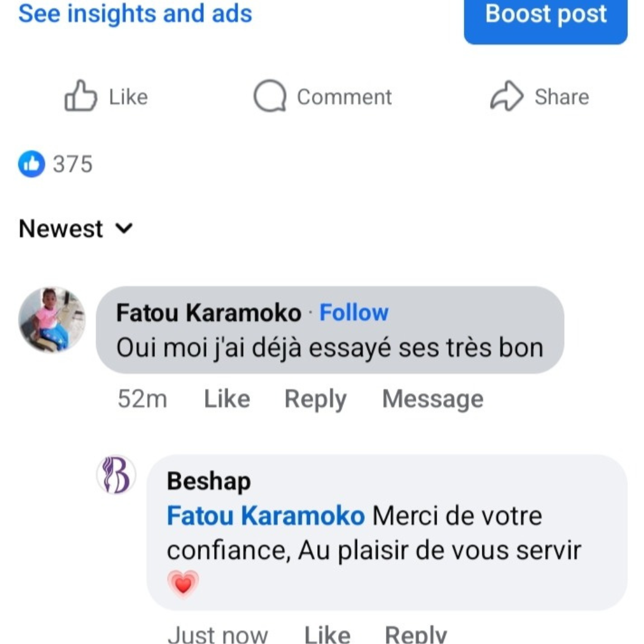Like Fatou Karamoko's comment

pos(227,399)
